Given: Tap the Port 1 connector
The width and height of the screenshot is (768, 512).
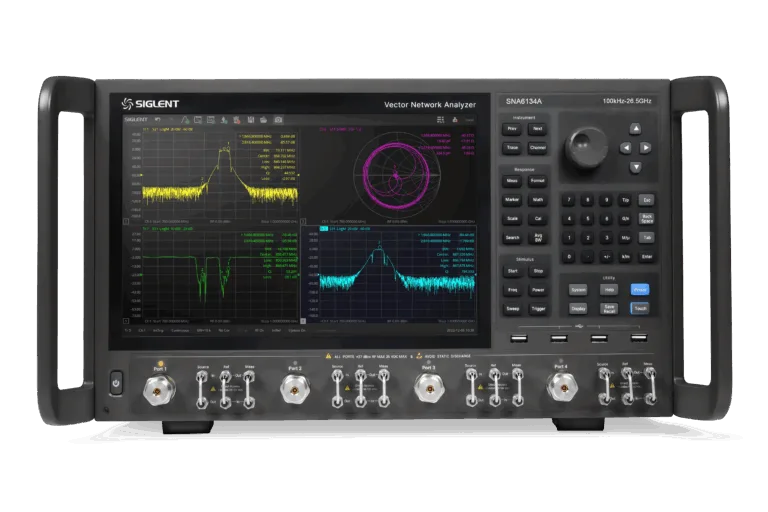Looking at the screenshot, I should tap(158, 388).
